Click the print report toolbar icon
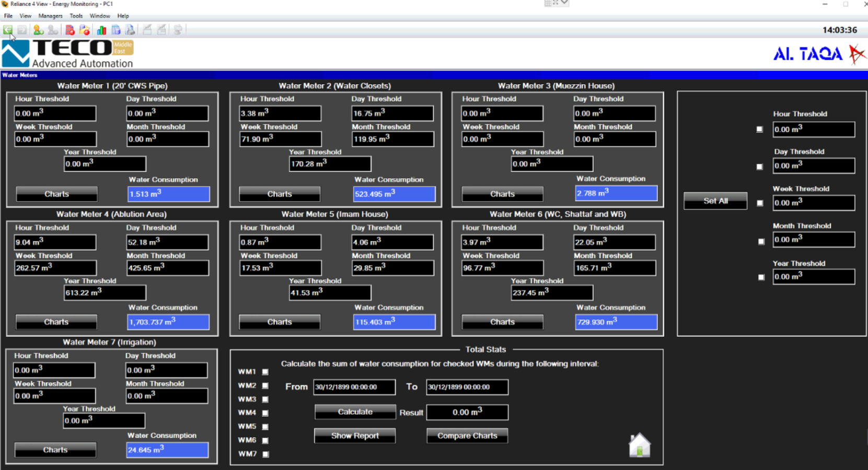The height and width of the screenshot is (470, 868). pos(130,30)
